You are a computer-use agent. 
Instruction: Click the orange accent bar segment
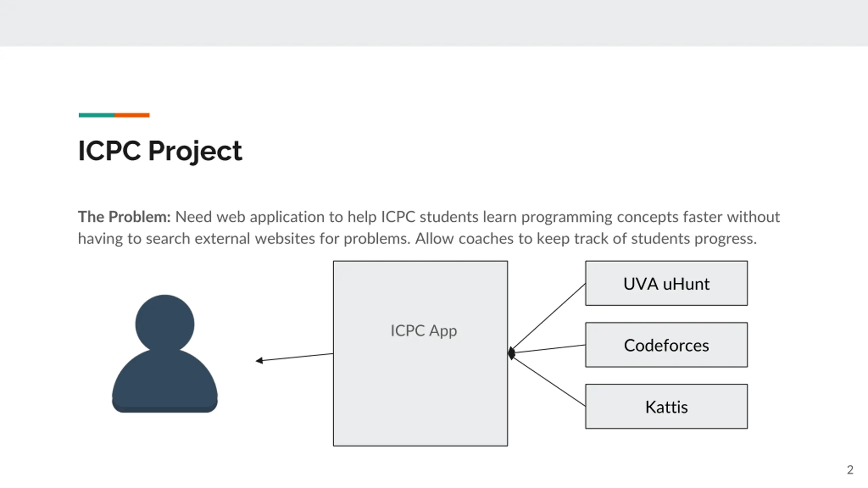(x=132, y=115)
